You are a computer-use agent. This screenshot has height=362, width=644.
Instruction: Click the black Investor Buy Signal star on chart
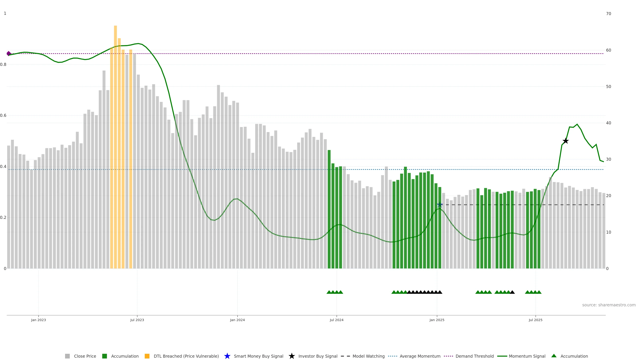coord(566,141)
